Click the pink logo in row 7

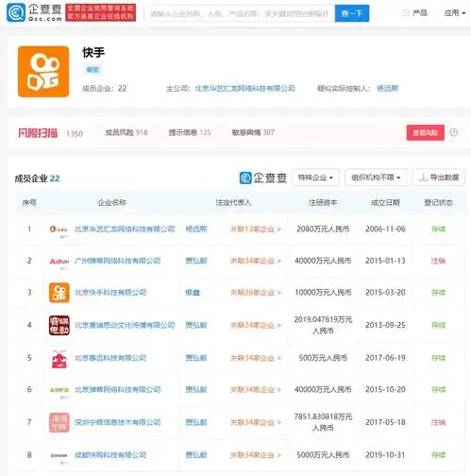click(59, 422)
